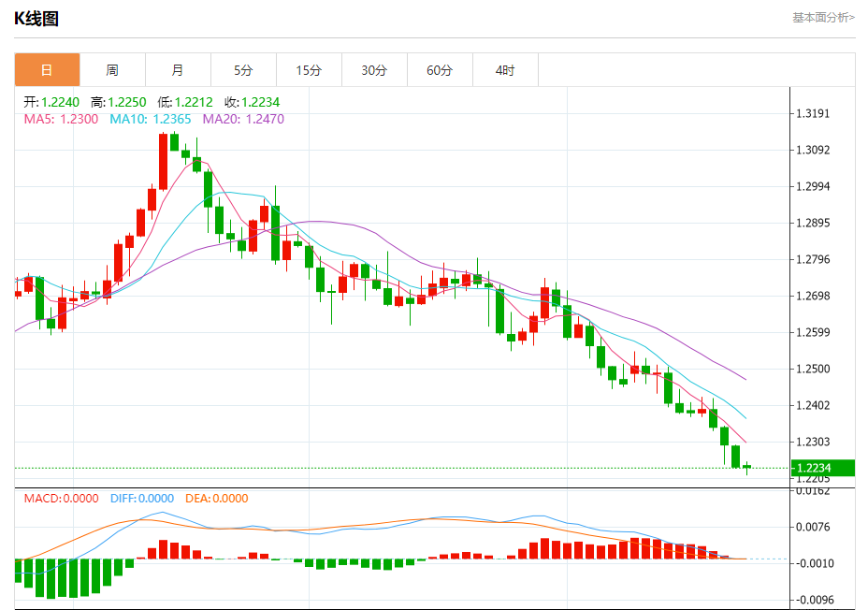Image resolution: width=868 pixels, height=610 pixels.
Task: Click the green 1.2234 current price tag
Action: (x=822, y=468)
